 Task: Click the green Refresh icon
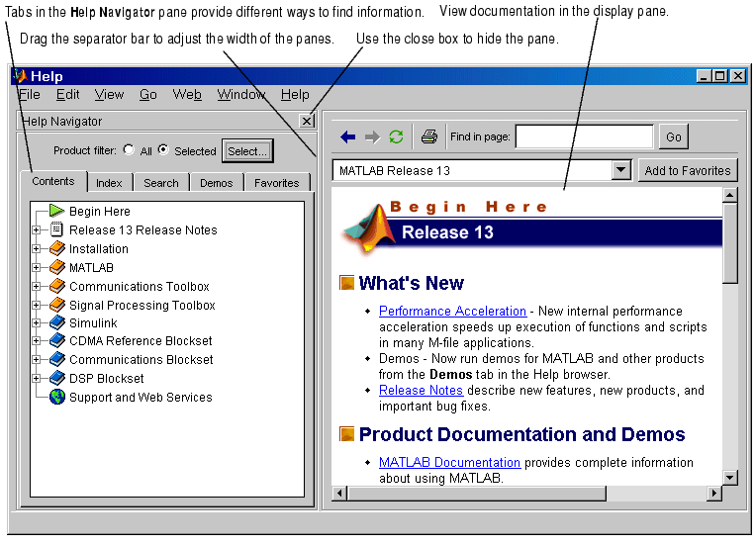[397, 137]
